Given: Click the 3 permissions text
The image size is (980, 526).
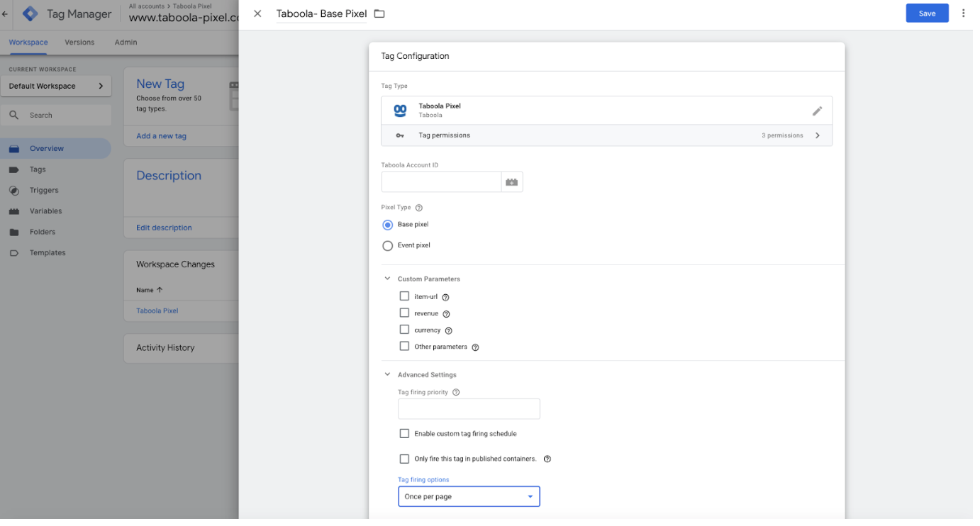Looking at the screenshot, I should pos(782,135).
